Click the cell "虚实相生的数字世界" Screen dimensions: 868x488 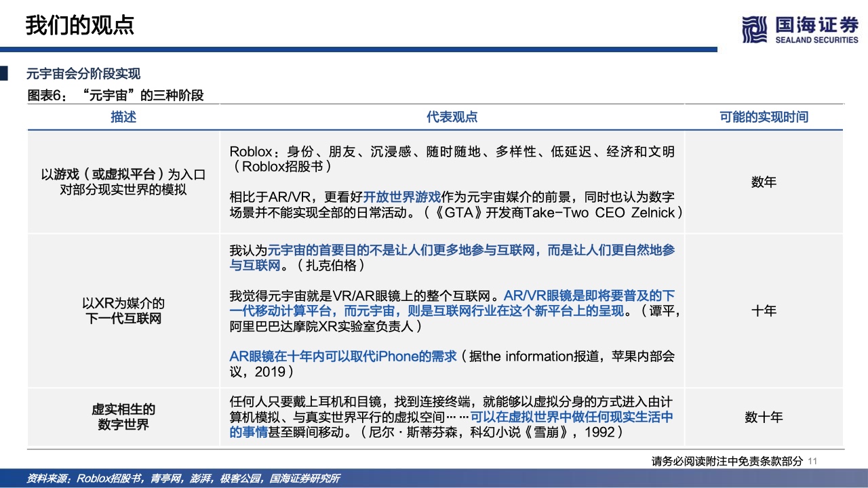[x=123, y=417]
